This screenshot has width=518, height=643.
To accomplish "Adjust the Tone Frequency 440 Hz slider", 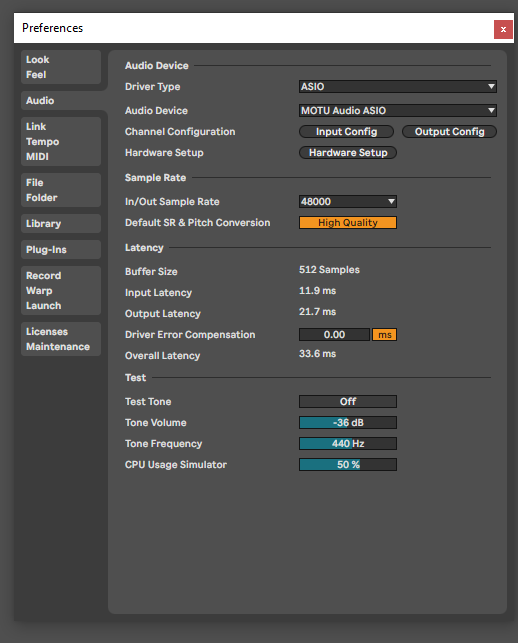I will [x=347, y=443].
